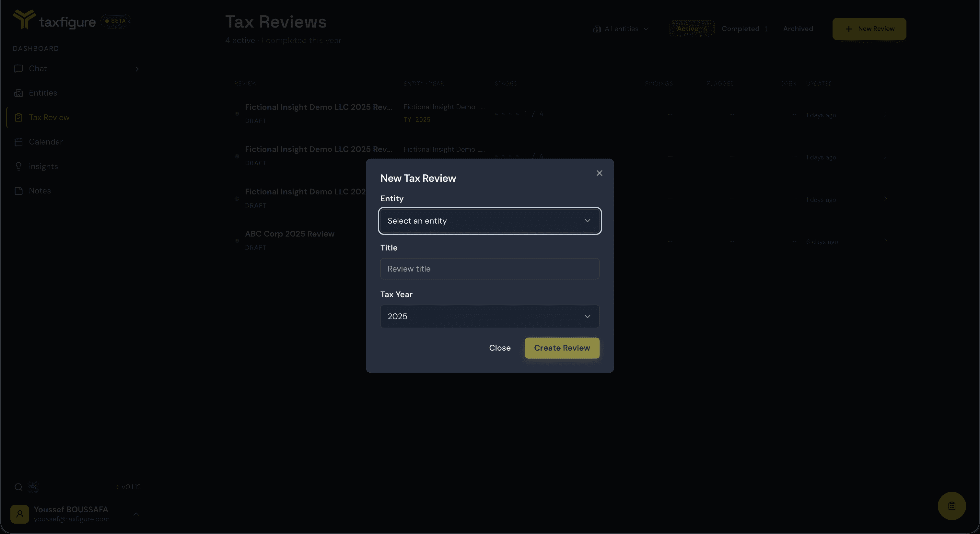
Task: Click the FINDINGS column header
Action: coord(659,84)
